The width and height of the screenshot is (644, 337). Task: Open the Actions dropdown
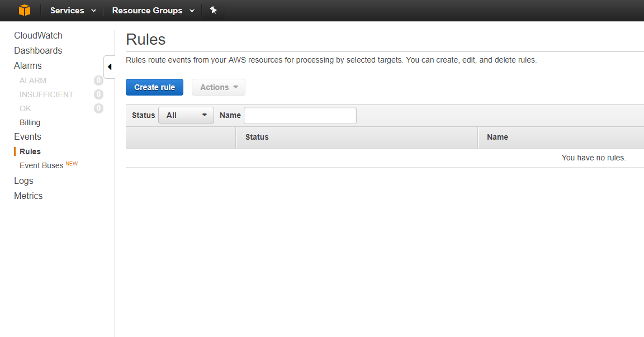pyautogui.click(x=219, y=87)
